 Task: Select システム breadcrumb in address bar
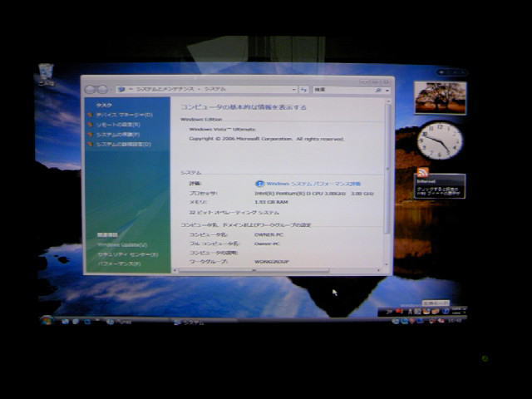coord(214,89)
